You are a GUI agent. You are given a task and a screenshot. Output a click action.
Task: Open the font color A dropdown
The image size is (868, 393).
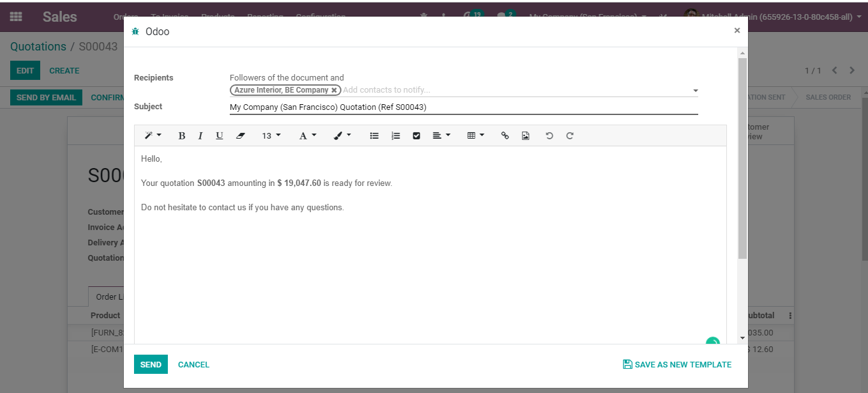coord(308,135)
